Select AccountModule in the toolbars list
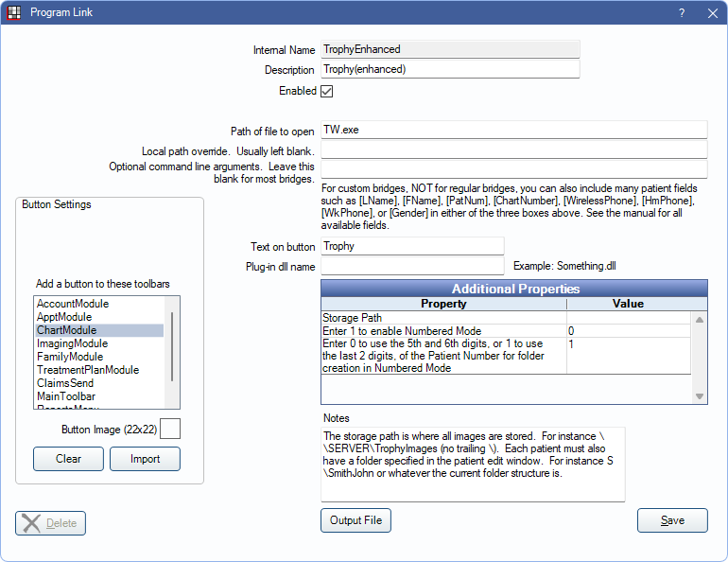Image resolution: width=728 pixels, height=562 pixels. (x=73, y=304)
